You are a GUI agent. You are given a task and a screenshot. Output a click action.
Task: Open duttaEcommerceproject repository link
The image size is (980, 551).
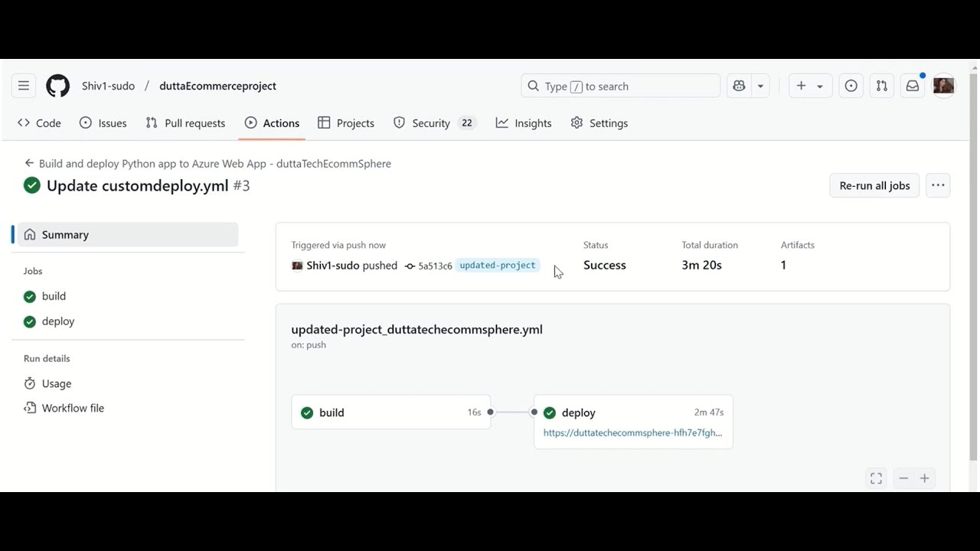pos(217,86)
